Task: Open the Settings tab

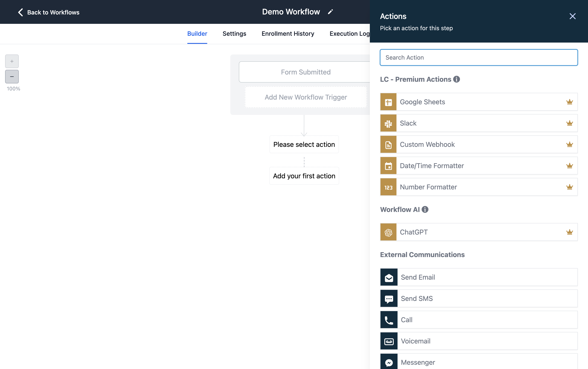Action: click(x=234, y=34)
